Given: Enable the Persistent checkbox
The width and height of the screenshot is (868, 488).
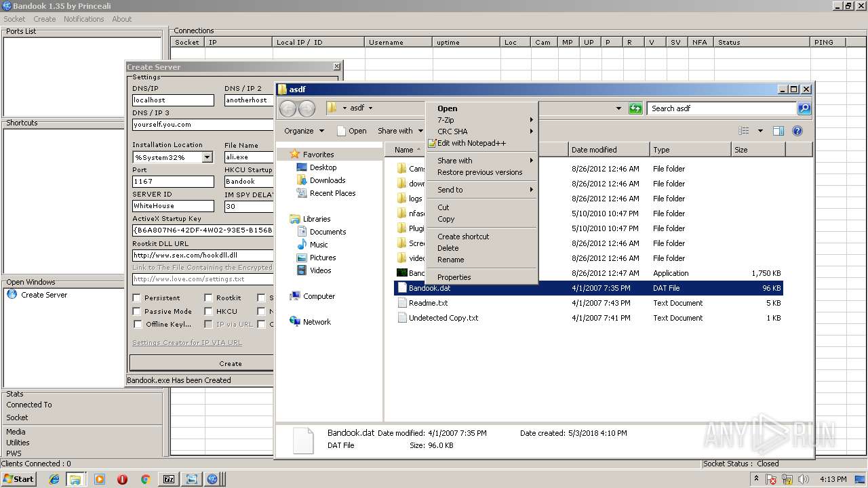Looking at the screenshot, I should click(x=137, y=298).
